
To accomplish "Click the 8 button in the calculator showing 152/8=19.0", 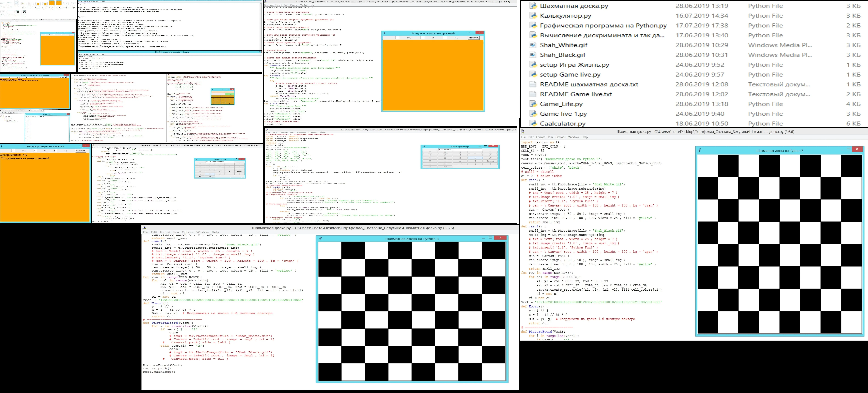I will (445, 152).
